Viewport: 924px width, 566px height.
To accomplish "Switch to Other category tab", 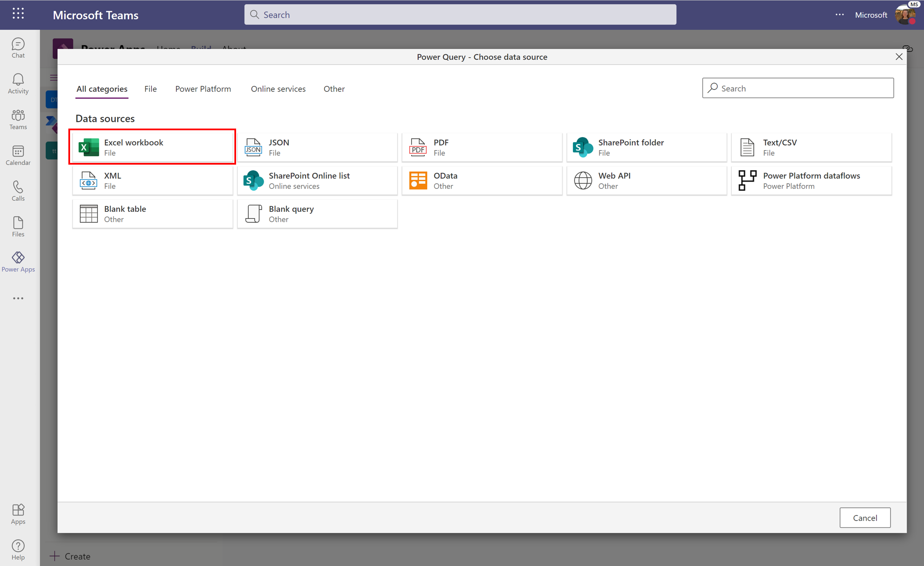I will point(333,88).
